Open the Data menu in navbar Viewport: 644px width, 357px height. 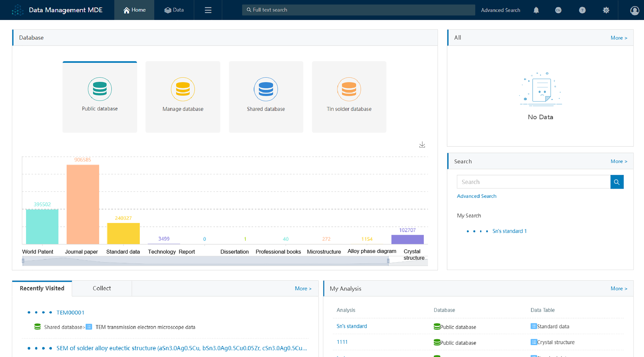174,10
